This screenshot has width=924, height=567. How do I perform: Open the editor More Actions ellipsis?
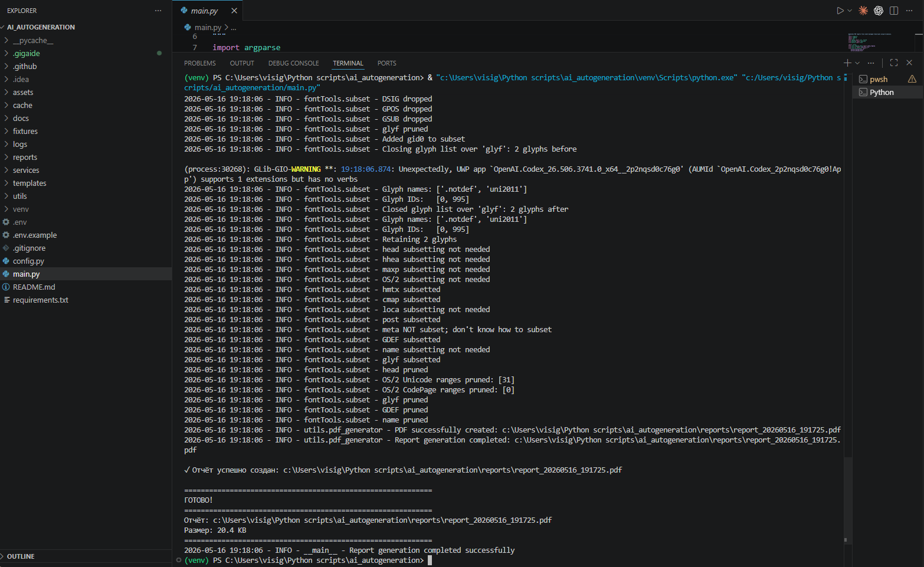(x=910, y=11)
